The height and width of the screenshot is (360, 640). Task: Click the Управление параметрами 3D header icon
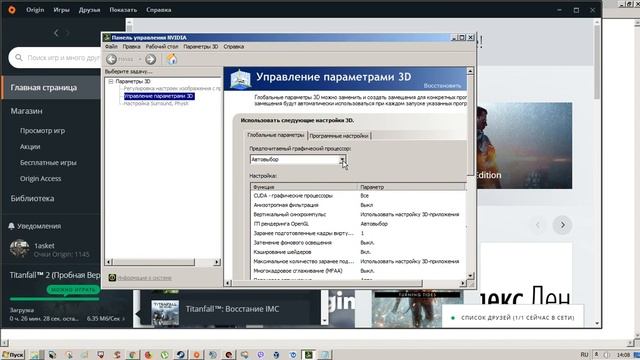click(240, 79)
